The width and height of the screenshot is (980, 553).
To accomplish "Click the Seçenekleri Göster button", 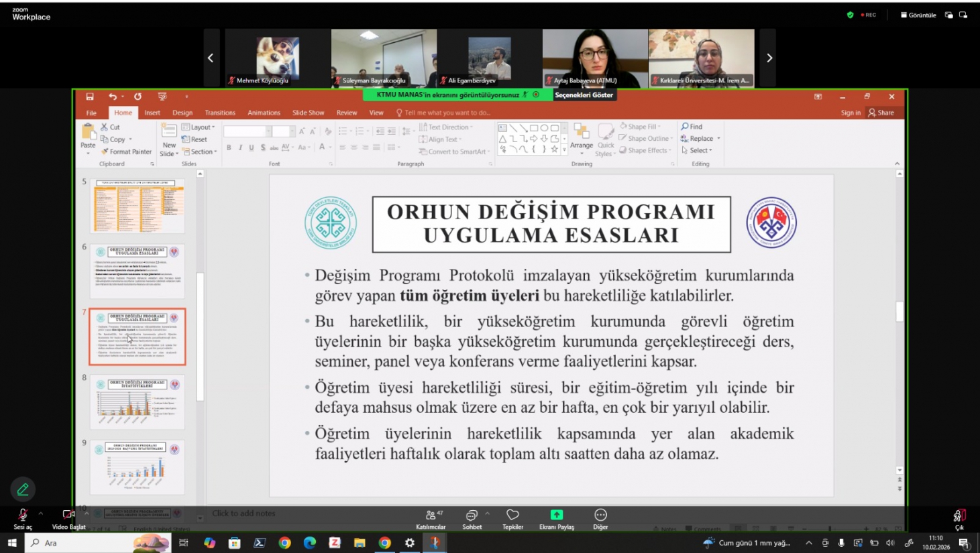I will (x=584, y=95).
